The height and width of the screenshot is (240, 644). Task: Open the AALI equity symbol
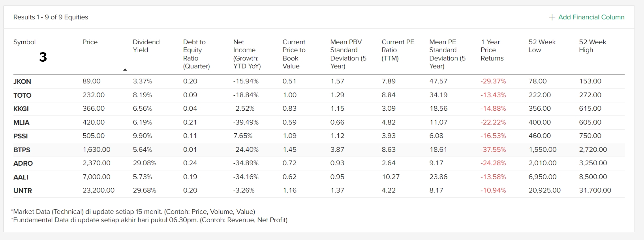[x=21, y=177]
